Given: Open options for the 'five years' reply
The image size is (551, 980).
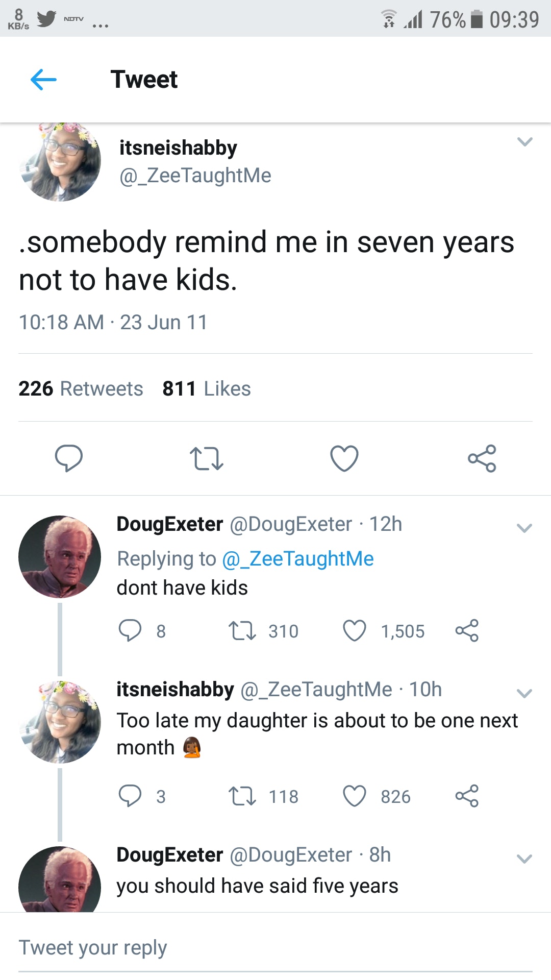Looking at the screenshot, I should (524, 859).
